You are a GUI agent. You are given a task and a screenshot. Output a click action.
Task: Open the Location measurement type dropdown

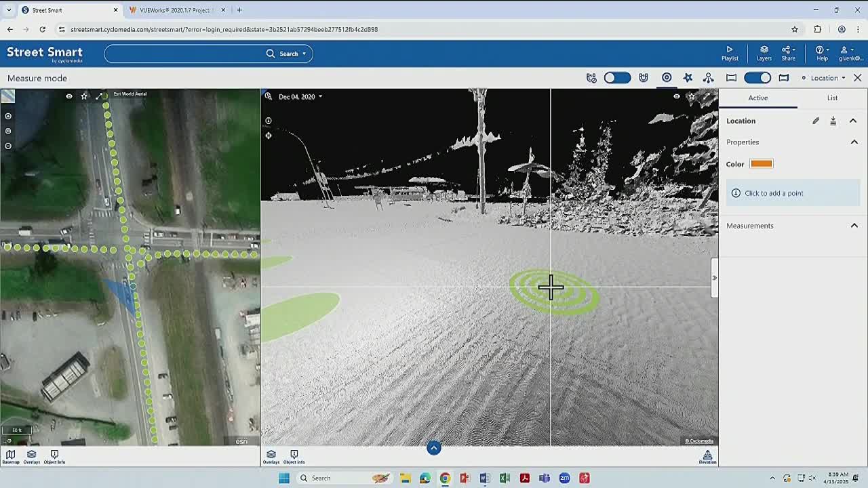pos(824,78)
